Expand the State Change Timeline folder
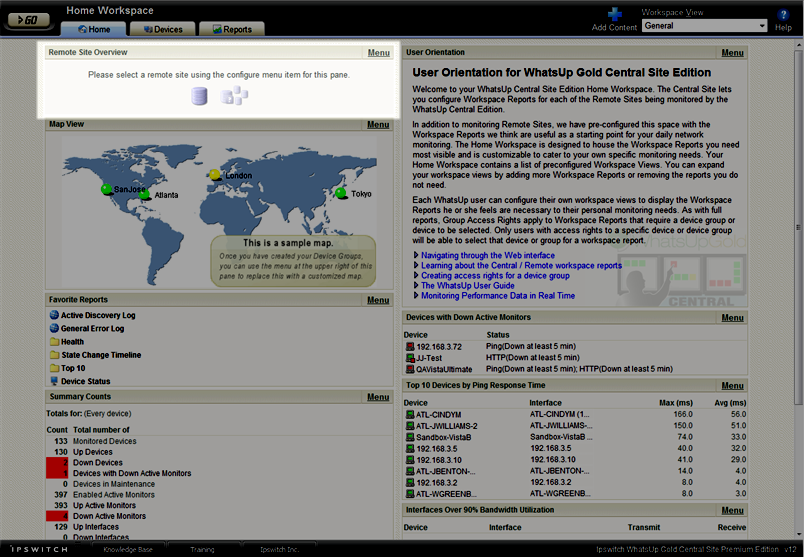Image resolution: width=804 pixels, height=557 pixels. 54,354
